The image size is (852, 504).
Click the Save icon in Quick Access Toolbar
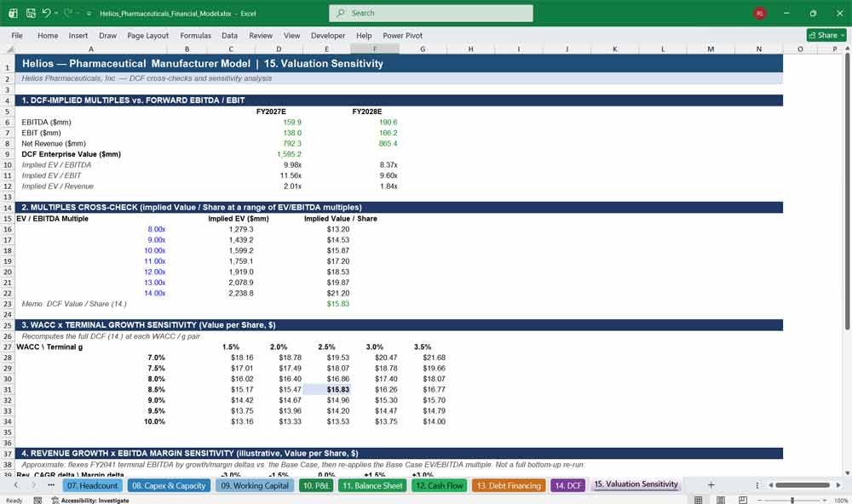point(31,13)
